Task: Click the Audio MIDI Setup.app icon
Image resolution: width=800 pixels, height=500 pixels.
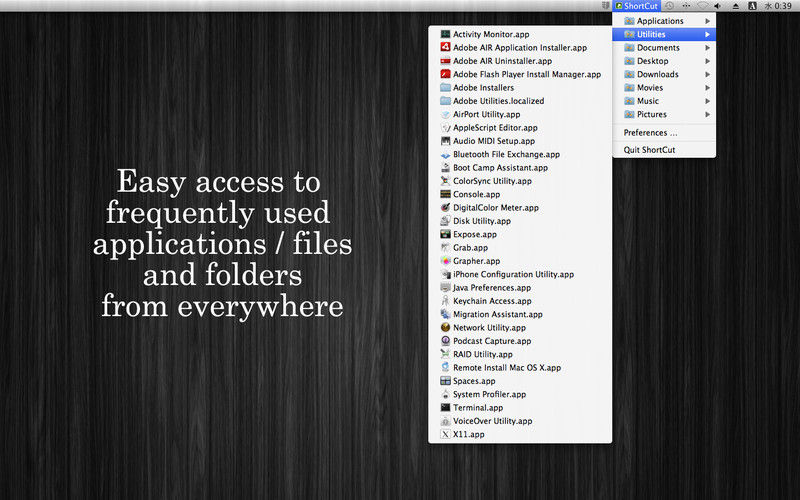Action: tap(445, 141)
